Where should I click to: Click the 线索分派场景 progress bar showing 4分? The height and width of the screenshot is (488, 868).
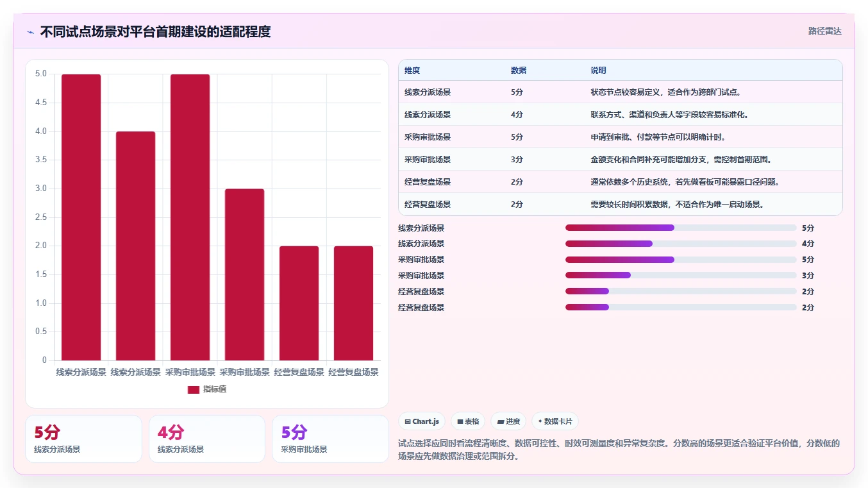(681, 244)
